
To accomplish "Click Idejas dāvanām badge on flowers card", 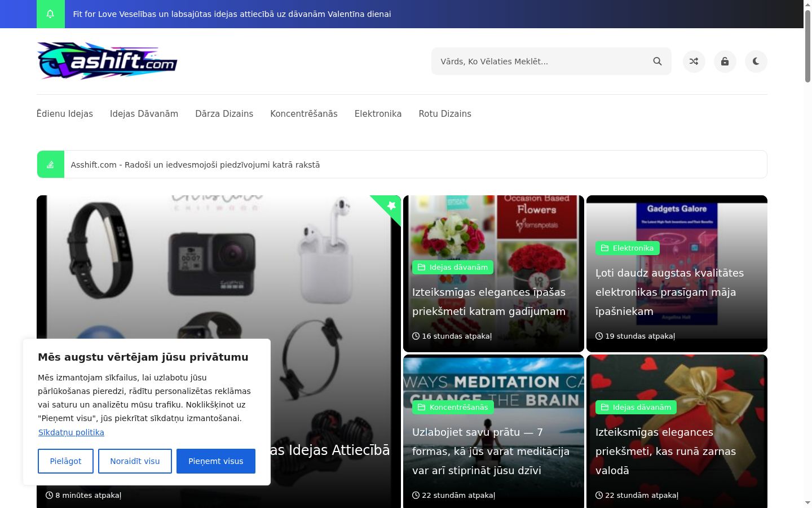I will pos(453,267).
